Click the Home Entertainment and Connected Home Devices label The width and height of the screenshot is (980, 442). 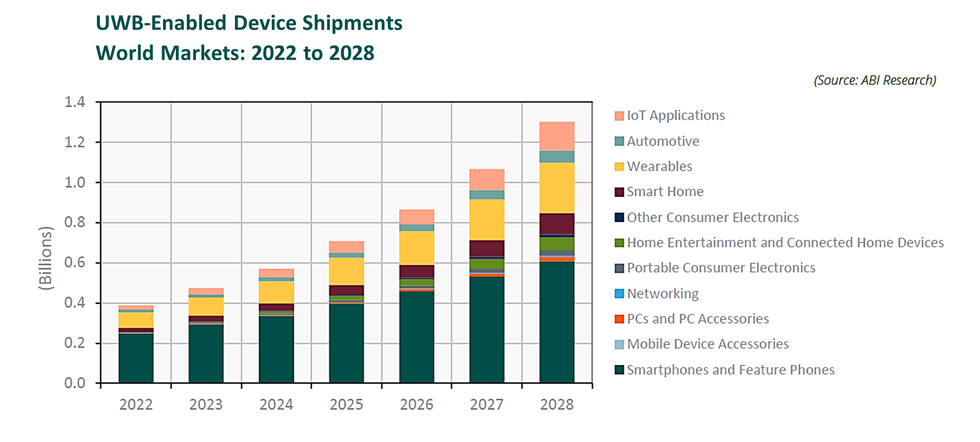[x=785, y=242]
